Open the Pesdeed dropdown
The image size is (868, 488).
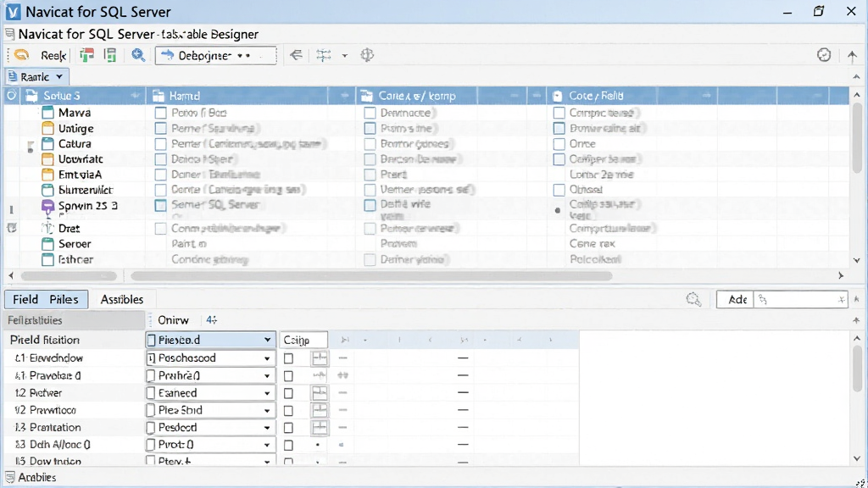(x=267, y=428)
